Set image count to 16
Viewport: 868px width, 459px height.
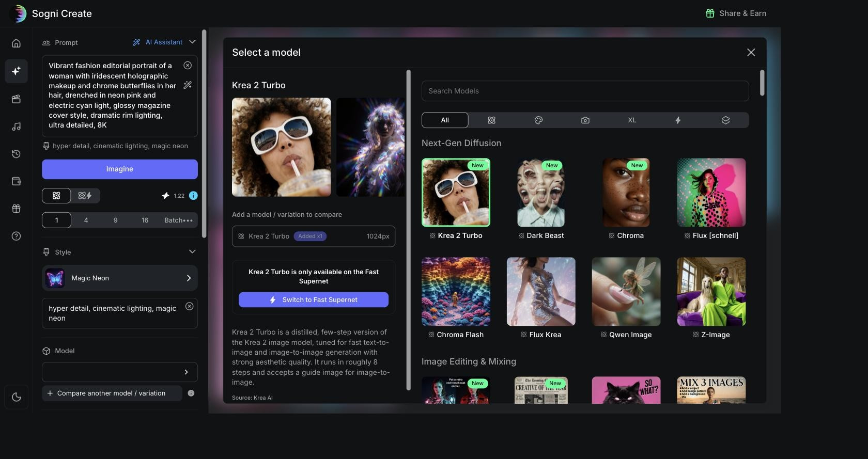[x=145, y=220]
